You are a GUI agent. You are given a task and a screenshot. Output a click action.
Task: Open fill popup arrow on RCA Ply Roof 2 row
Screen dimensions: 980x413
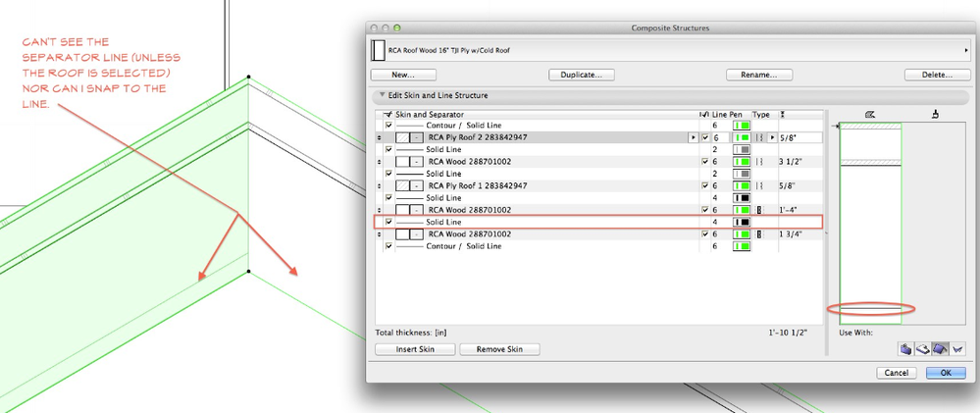pos(694,137)
